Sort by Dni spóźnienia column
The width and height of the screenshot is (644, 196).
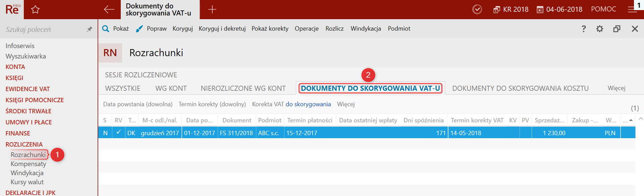pos(423,120)
